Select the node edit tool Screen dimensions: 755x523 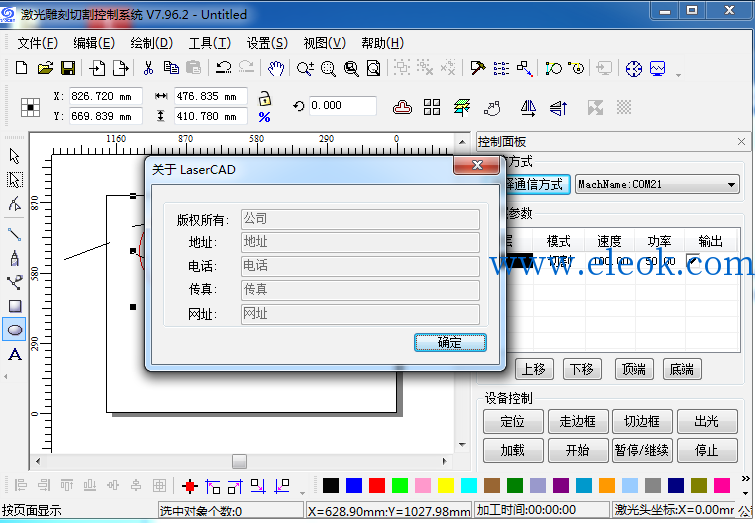coord(14,204)
